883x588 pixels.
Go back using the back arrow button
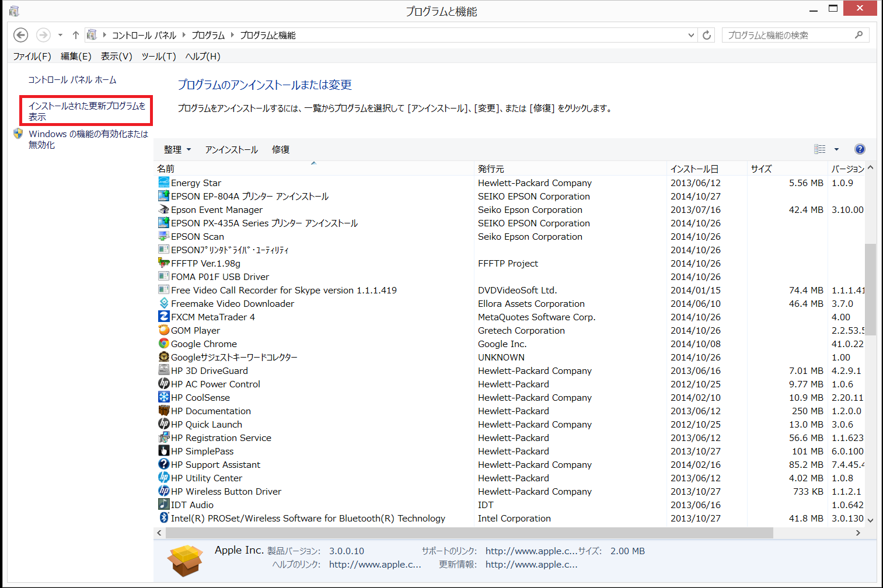coord(21,35)
